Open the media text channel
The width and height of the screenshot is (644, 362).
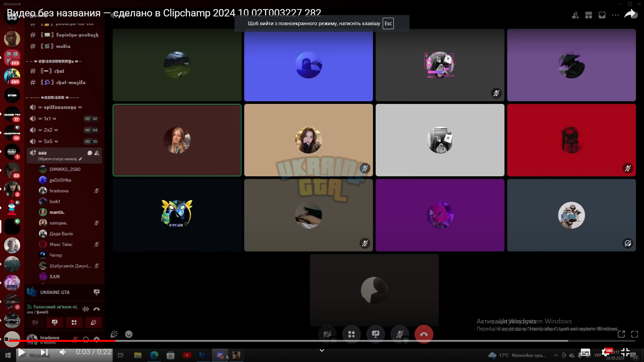tap(64, 46)
